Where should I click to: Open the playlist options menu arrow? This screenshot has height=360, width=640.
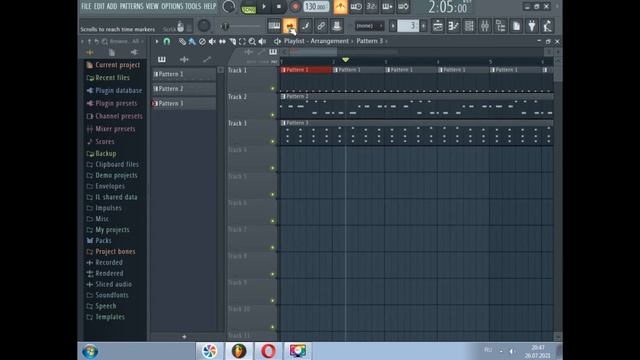pos(156,41)
